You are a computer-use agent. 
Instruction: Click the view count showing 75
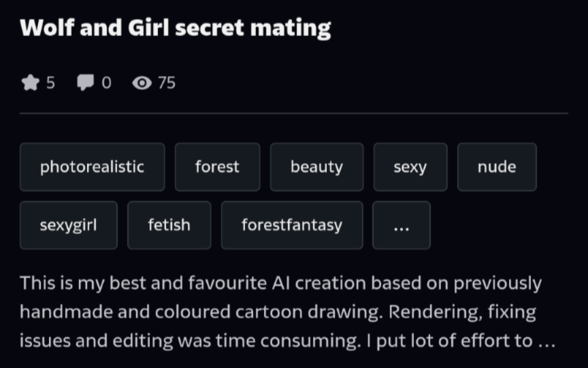(166, 83)
